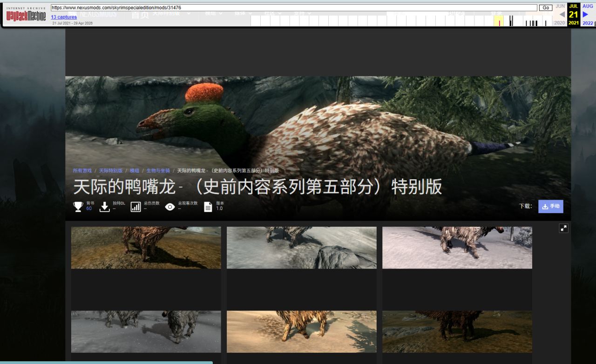Open the bottom-right dark creature thumbnail

coord(457,332)
